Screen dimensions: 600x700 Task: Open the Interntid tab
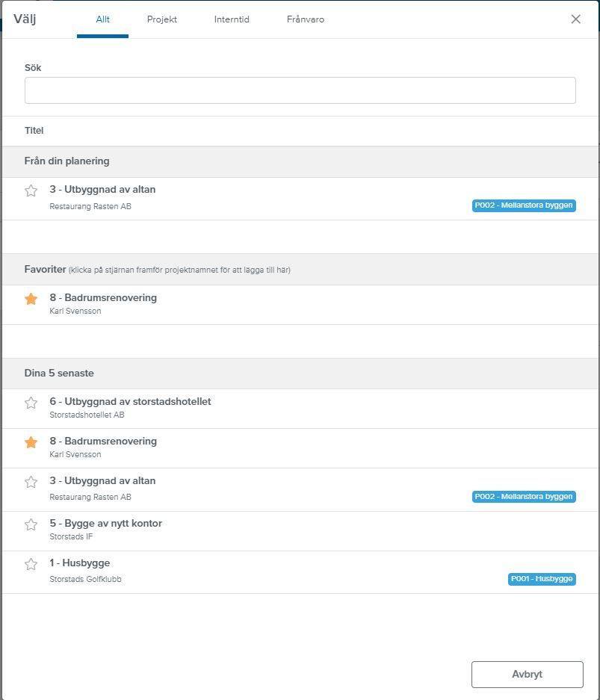(232, 19)
